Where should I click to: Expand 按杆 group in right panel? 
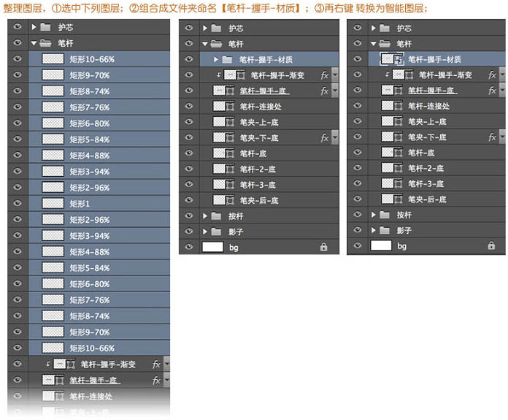coord(373,215)
